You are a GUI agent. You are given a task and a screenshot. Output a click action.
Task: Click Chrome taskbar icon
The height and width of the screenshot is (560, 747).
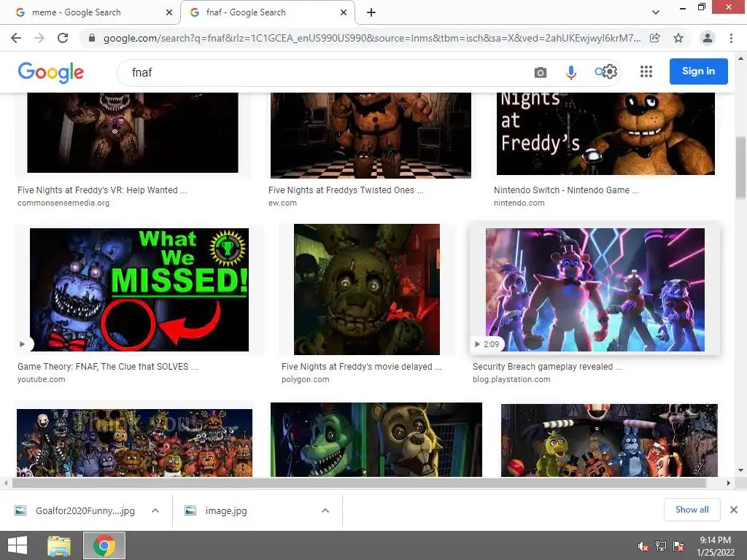pos(104,545)
